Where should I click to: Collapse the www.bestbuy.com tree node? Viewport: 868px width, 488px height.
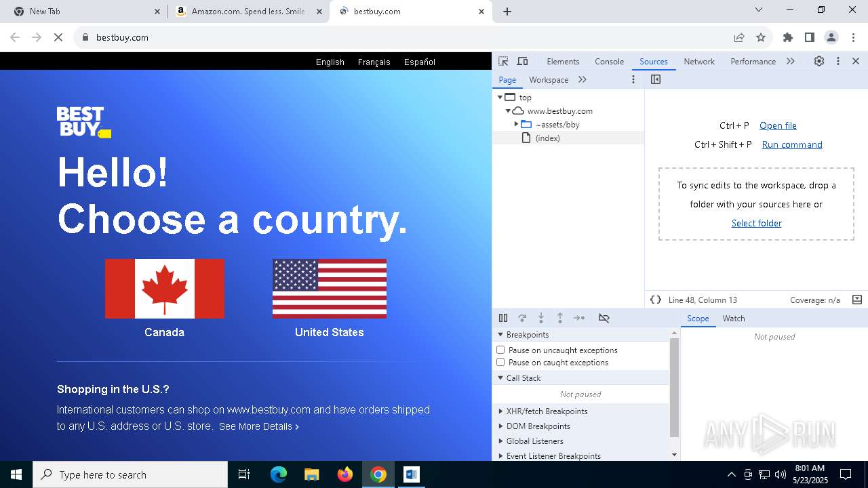tap(508, 110)
